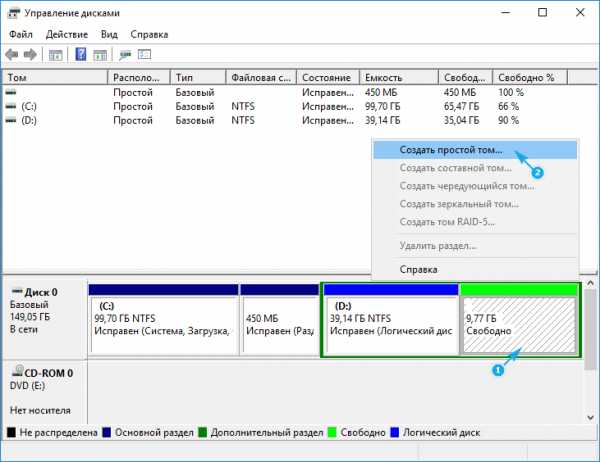Open the Вид menu
Viewport: 600px width, 462px height.
[x=109, y=34]
